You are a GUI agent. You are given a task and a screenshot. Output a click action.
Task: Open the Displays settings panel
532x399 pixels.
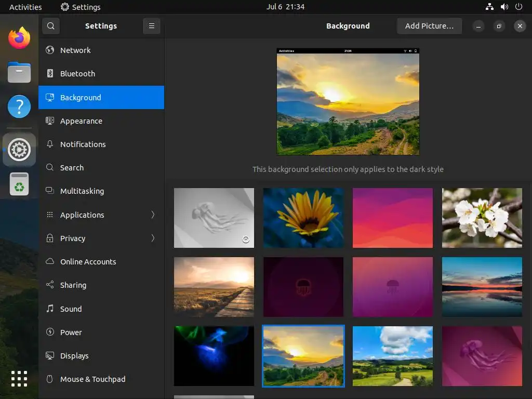[101, 355]
